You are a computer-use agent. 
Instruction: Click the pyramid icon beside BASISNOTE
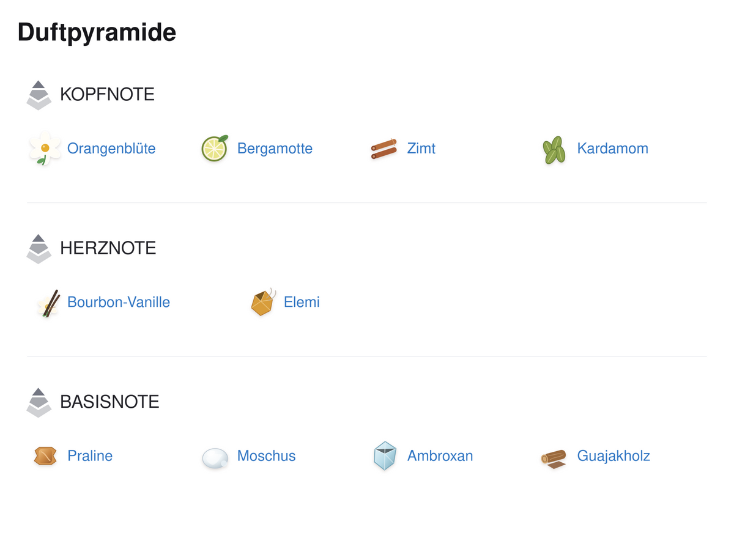click(39, 402)
